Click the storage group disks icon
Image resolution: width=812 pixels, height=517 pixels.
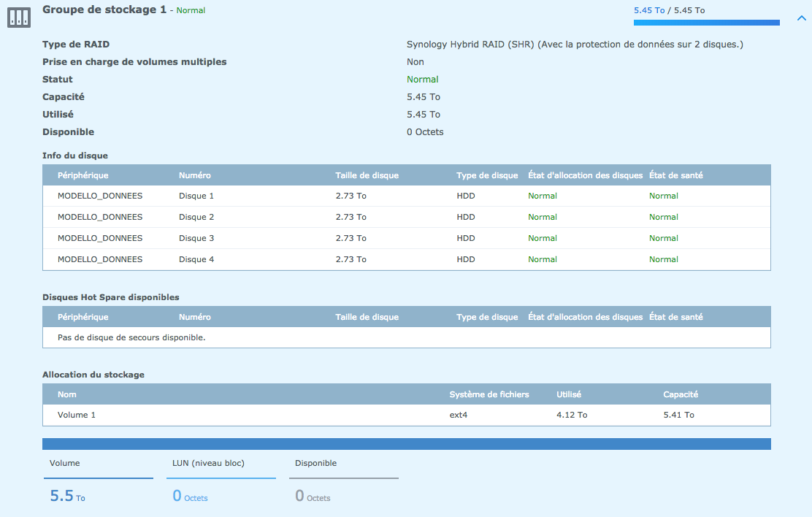click(x=19, y=18)
